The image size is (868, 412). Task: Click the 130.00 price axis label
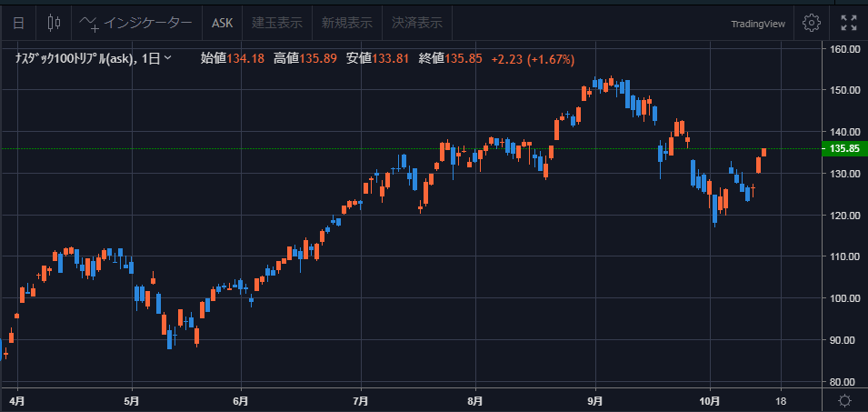844,174
